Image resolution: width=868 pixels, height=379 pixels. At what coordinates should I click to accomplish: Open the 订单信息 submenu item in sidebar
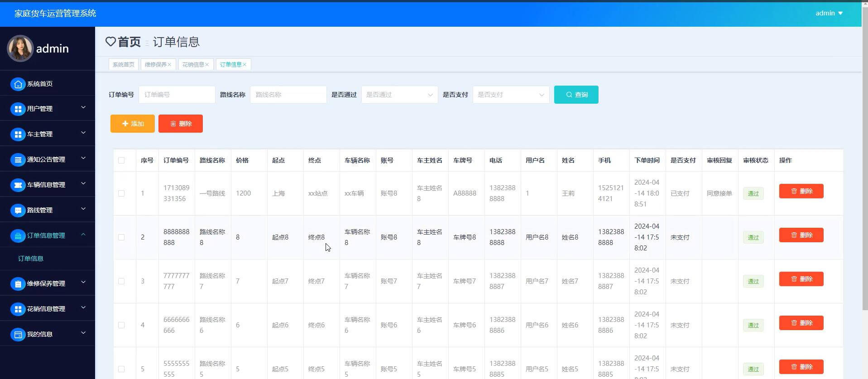click(31, 259)
